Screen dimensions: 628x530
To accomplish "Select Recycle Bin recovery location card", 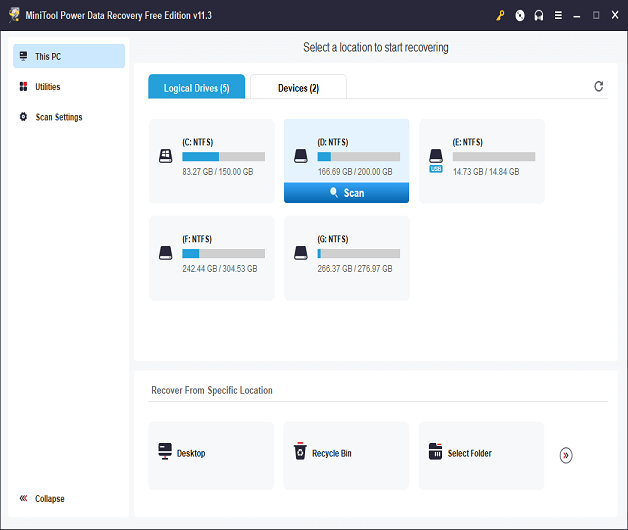I will 346,455.
